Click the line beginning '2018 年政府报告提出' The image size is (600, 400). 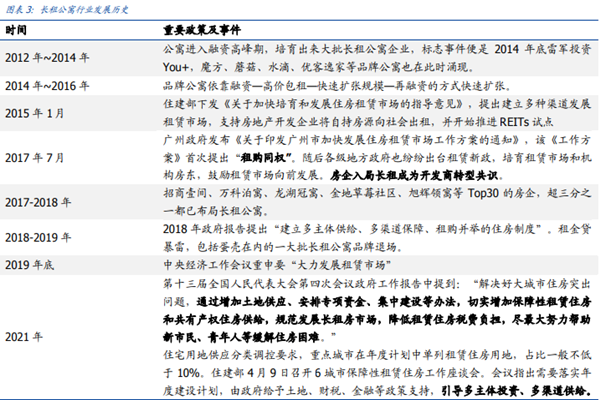point(377,229)
